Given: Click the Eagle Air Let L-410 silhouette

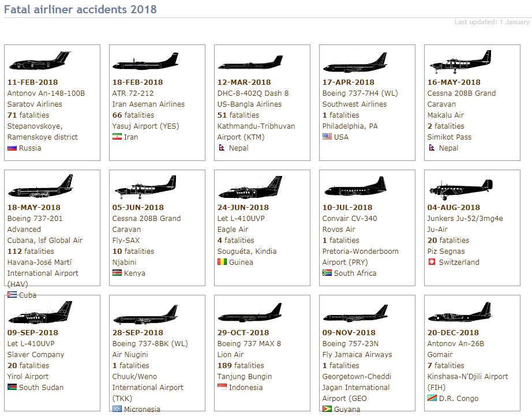Looking at the screenshot, I should (x=250, y=187).
